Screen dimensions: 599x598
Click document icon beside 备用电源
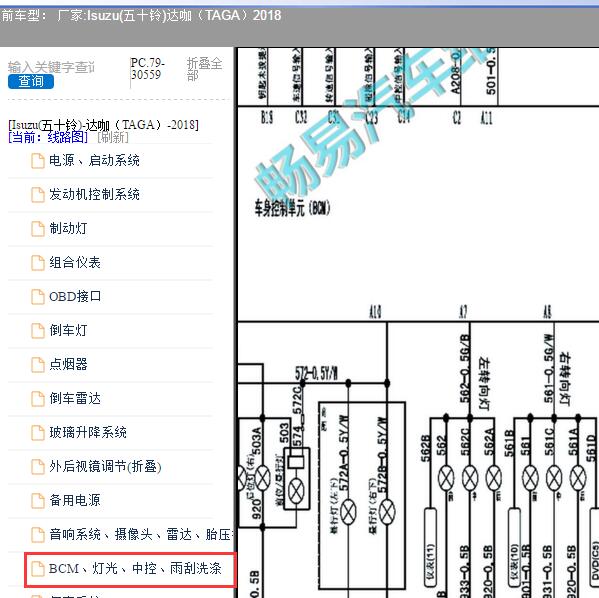[x=38, y=501]
